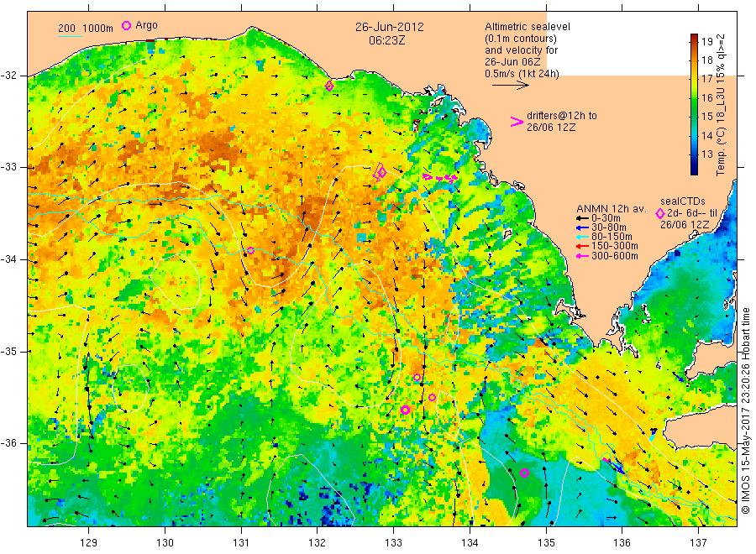The height and width of the screenshot is (554, 756).
Task: Click the black 0-30m legend arrow
Action: tap(582, 218)
